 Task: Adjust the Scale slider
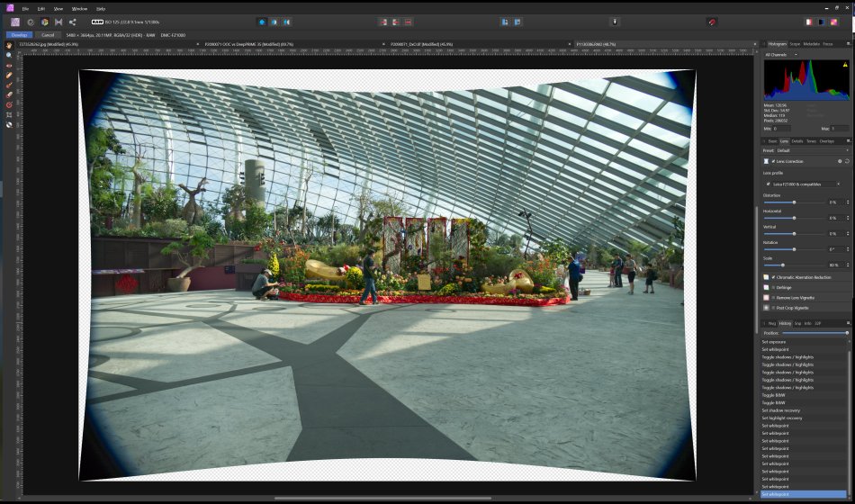coord(783,265)
